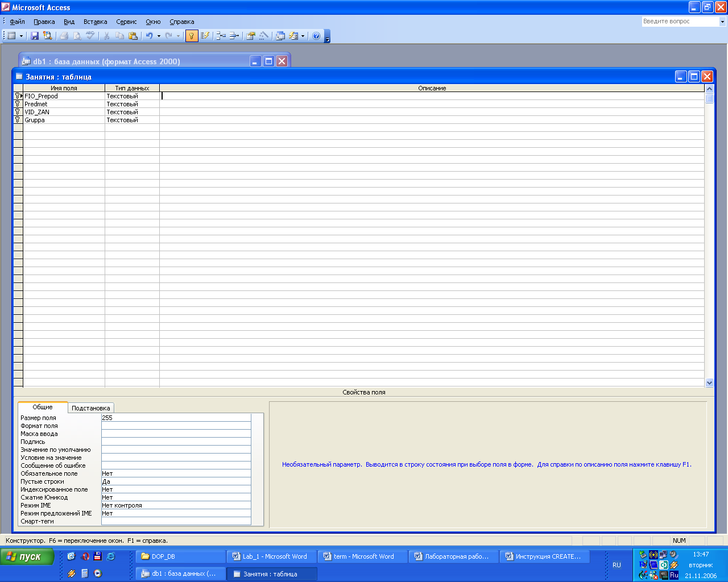Image resolution: width=728 pixels, height=582 pixels.
Task: Open the Окно menu
Action: [x=153, y=22]
